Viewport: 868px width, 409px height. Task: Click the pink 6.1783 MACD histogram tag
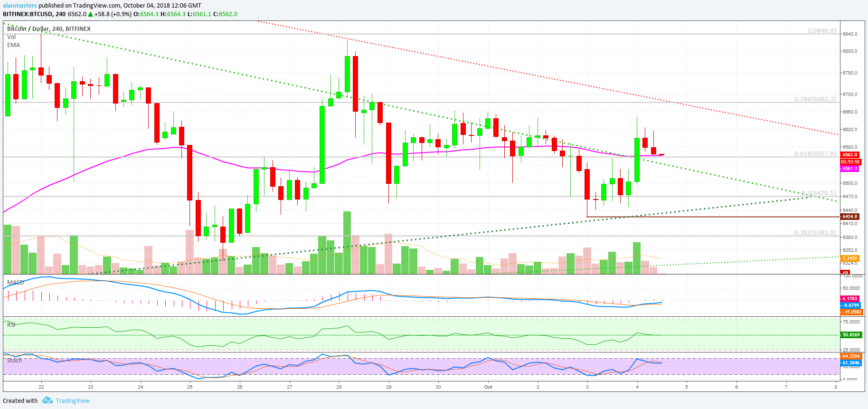click(x=850, y=298)
